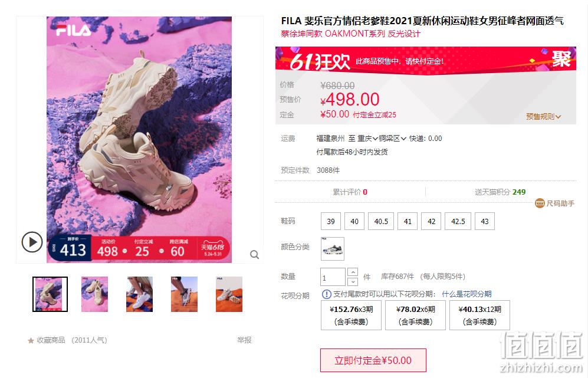Select shoe size 42.5
The width and height of the screenshot is (588, 378).
pos(458,221)
